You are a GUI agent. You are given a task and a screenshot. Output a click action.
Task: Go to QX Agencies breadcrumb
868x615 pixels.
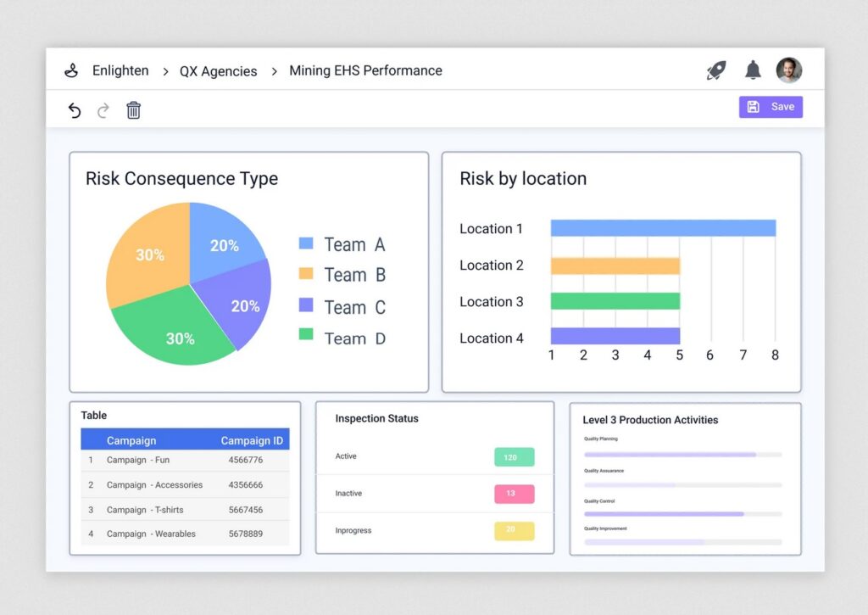coord(218,71)
